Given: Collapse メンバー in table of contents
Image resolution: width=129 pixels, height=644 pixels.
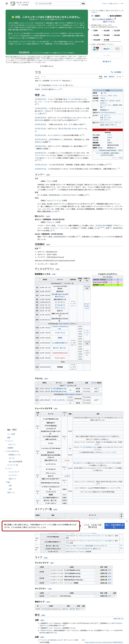Looking at the screenshot, I should 6,441.
